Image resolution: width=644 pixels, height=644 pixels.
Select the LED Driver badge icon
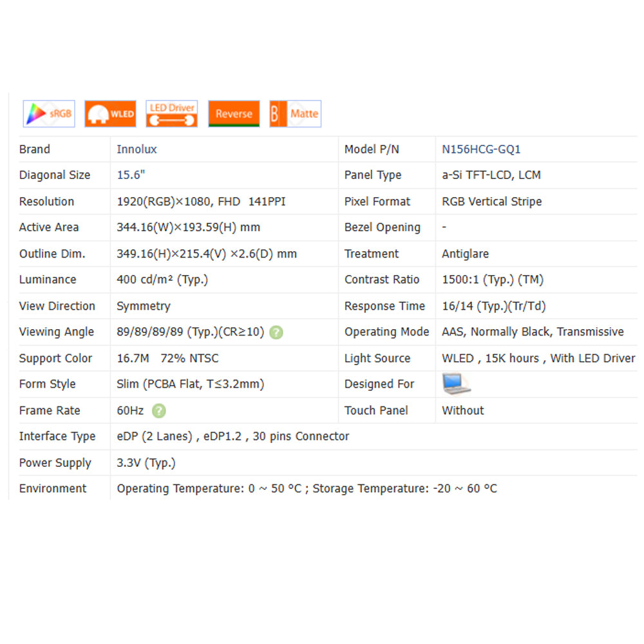[172, 114]
